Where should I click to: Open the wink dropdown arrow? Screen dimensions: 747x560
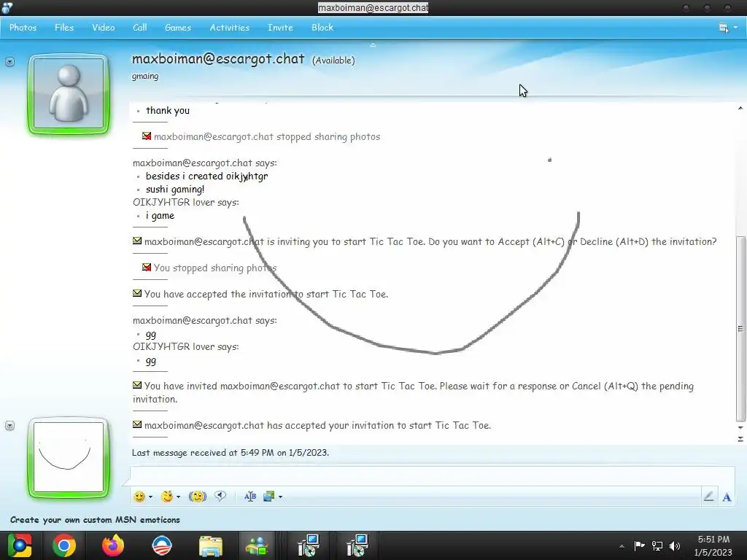coord(178,497)
